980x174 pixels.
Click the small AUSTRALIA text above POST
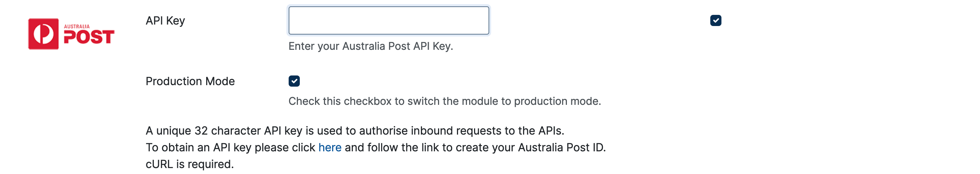(x=77, y=26)
